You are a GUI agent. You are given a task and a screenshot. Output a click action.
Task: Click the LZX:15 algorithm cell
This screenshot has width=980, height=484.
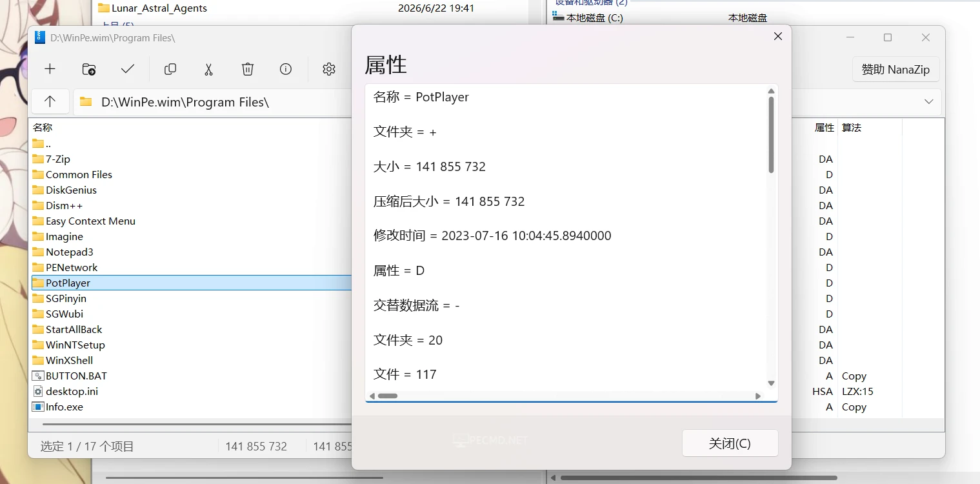tap(857, 391)
